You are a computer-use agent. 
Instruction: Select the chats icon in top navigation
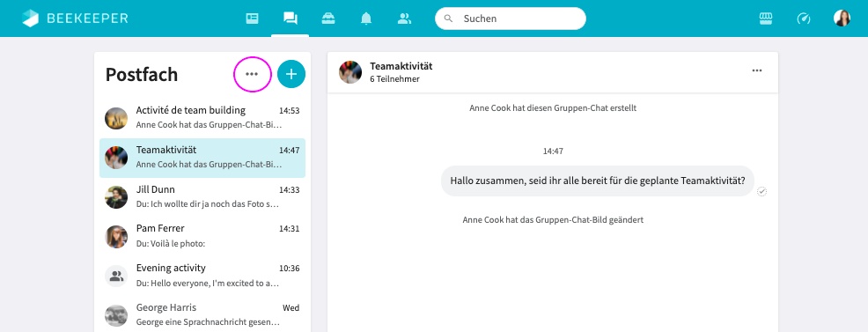tap(291, 18)
